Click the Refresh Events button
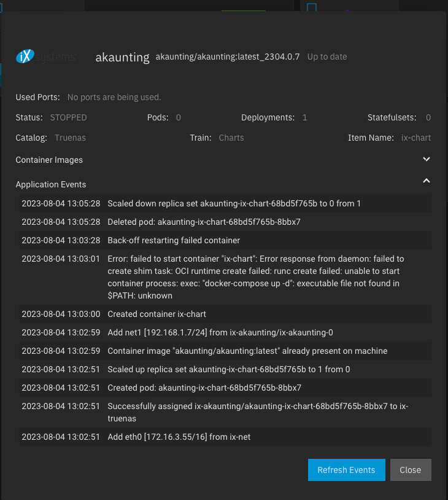 click(346, 470)
